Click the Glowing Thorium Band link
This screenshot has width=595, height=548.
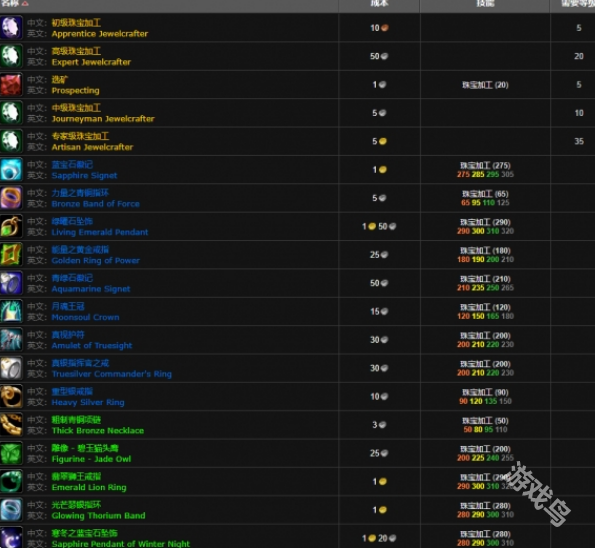pos(98,516)
